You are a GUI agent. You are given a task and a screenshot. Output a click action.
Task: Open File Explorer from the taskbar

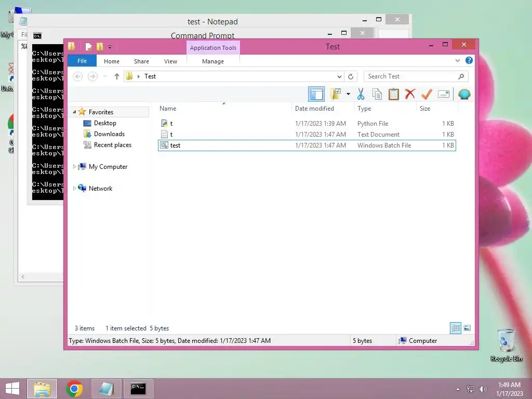pyautogui.click(x=42, y=389)
